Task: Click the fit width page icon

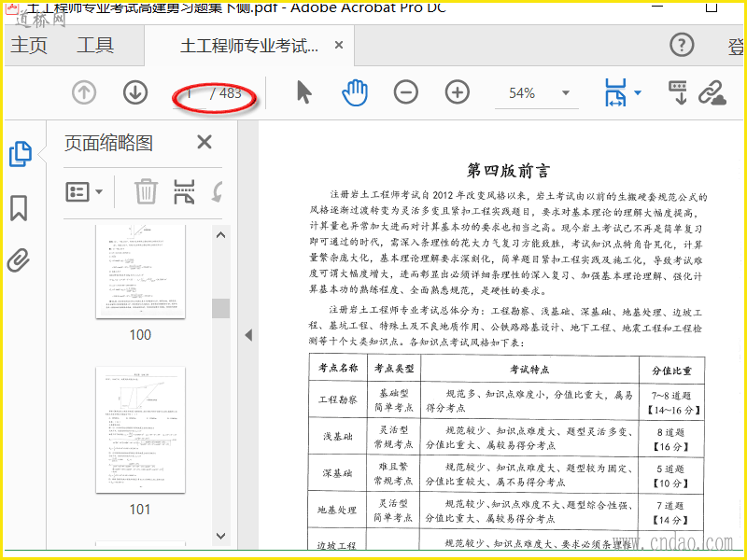Action: pos(615,92)
